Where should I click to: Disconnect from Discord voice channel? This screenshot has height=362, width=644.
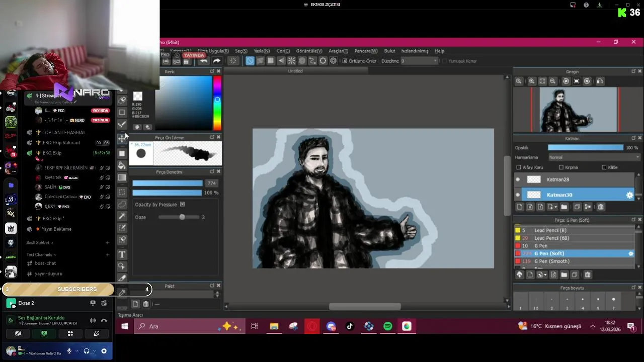pos(104,320)
